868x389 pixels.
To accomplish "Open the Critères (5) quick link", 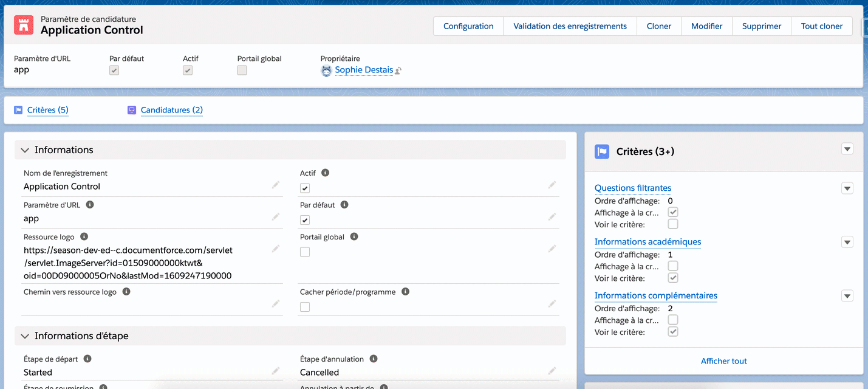I will [x=47, y=110].
